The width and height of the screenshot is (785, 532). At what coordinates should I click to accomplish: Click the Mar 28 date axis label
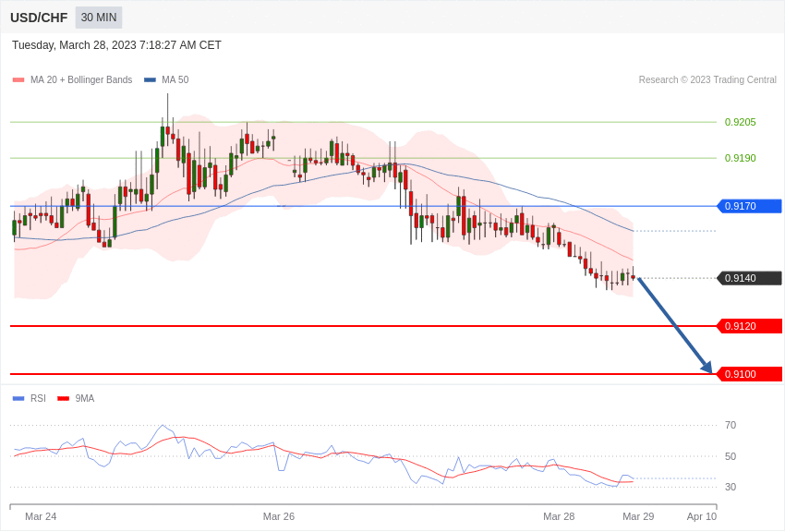point(559,516)
